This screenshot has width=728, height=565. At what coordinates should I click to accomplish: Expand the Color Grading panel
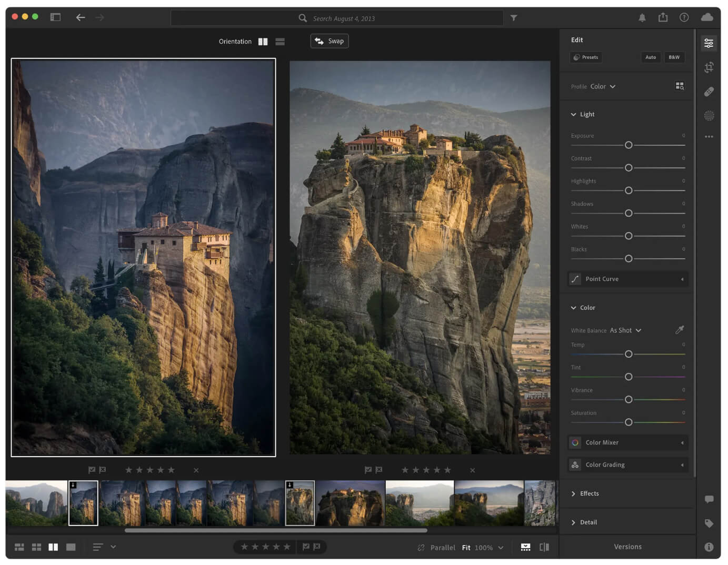point(628,465)
